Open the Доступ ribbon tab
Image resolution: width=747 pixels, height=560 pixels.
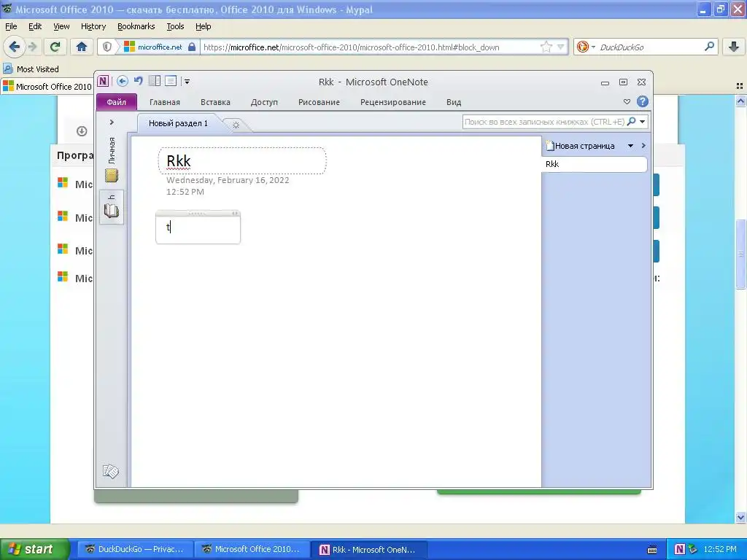264,102
